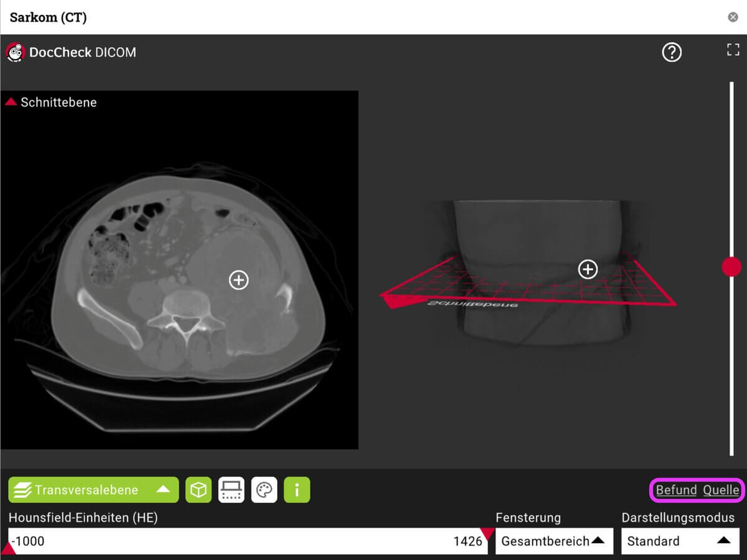The height and width of the screenshot is (560, 747).
Task: Open the Standard Darstellungsmodus dropdown
Action: pos(680,541)
